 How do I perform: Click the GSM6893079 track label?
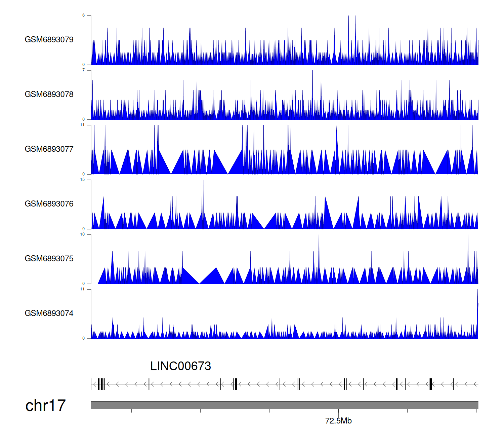[49, 40]
